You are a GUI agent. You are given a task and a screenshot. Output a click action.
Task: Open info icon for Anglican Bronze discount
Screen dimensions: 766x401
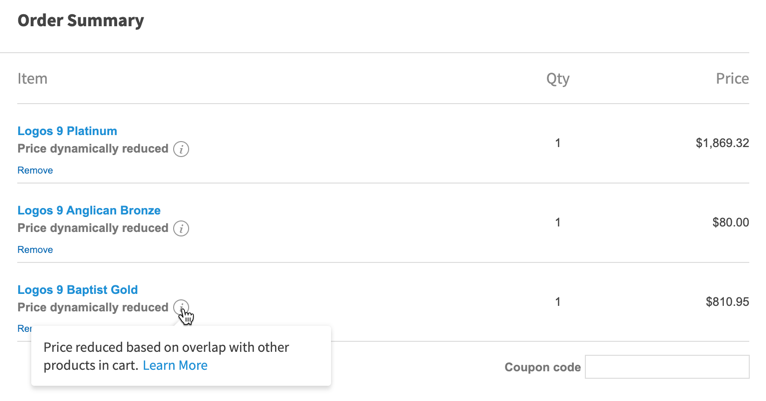[x=181, y=228]
